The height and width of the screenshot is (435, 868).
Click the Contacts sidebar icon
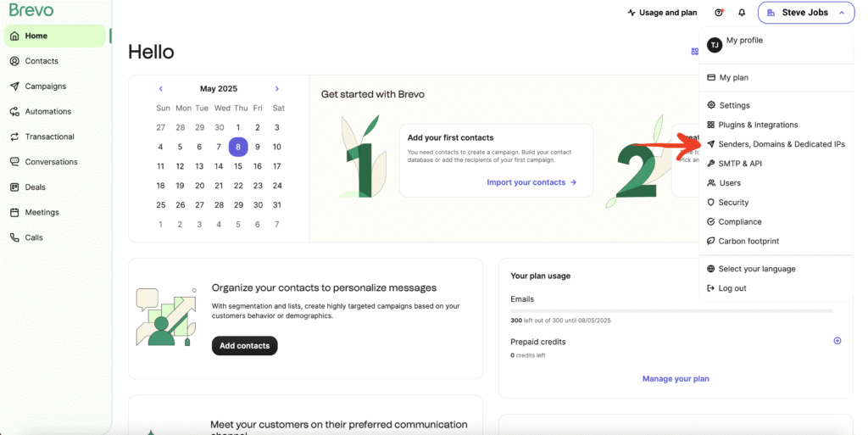point(14,61)
